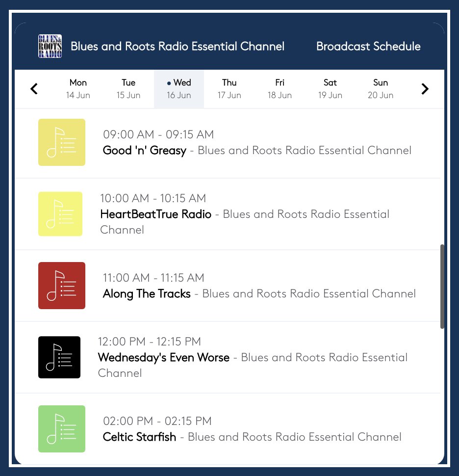Select the yellow music-note icon for Good 'n' Greasy
Image resolution: width=459 pixels, height=476 pixels.
pyautogui.click(x=62, y=142)
